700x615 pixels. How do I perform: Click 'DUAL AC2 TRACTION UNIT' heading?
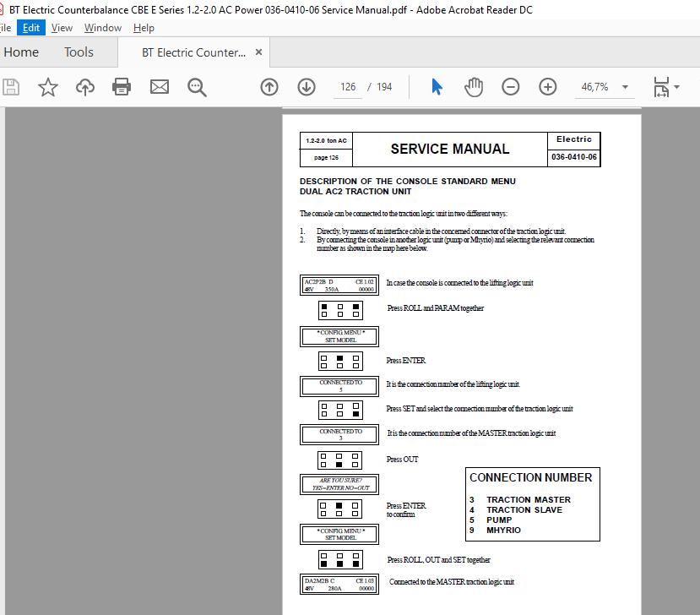355,192
